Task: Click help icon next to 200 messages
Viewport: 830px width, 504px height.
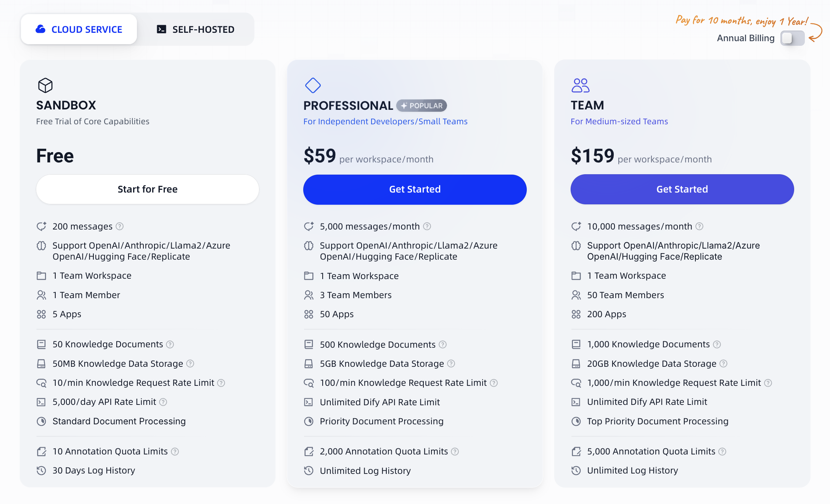Action: tap(120, 226)
